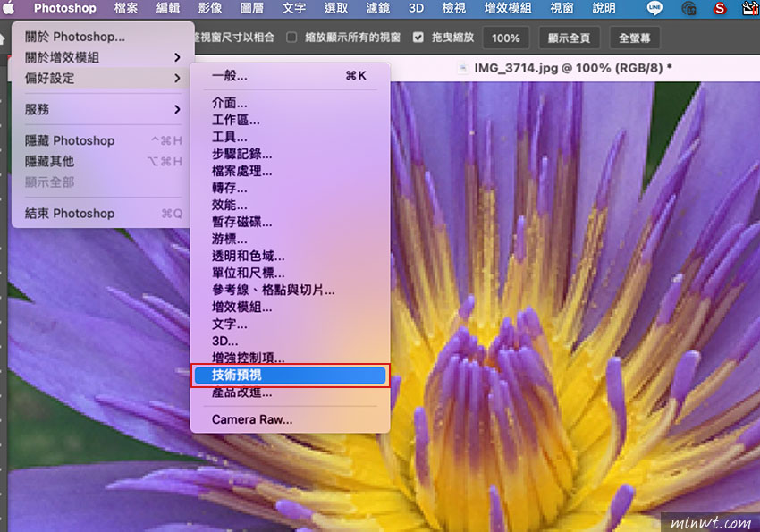This screenshot has width=760, height=532.
Task: Choose 結束 Photoshop to quit
Action: pos(103,213)
